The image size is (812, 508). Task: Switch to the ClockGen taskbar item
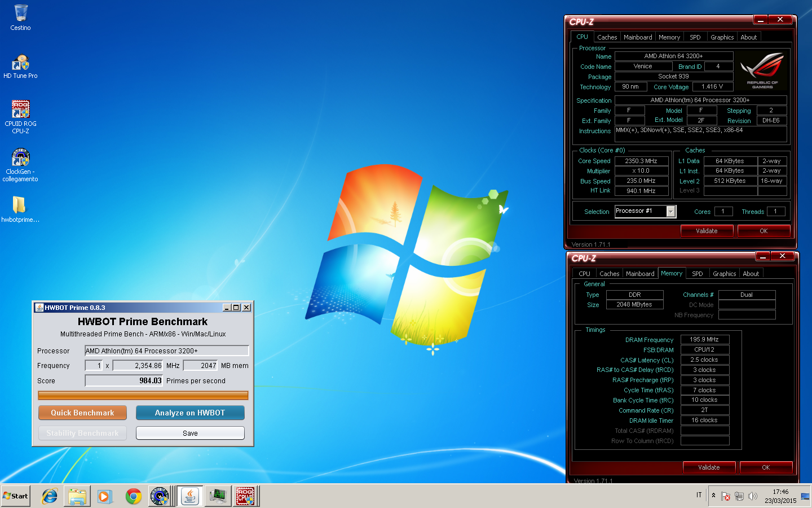[160, 496]
